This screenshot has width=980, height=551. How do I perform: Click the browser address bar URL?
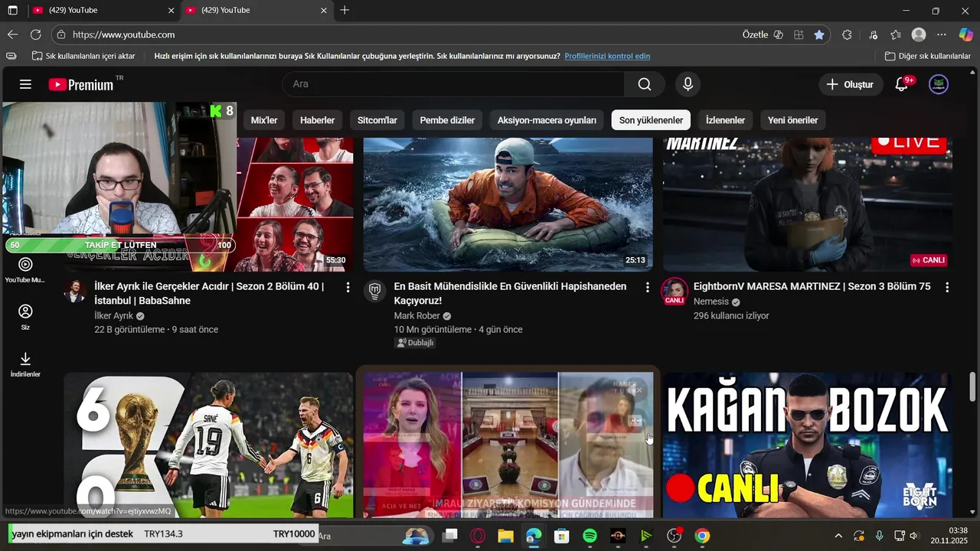coord(123,34)
